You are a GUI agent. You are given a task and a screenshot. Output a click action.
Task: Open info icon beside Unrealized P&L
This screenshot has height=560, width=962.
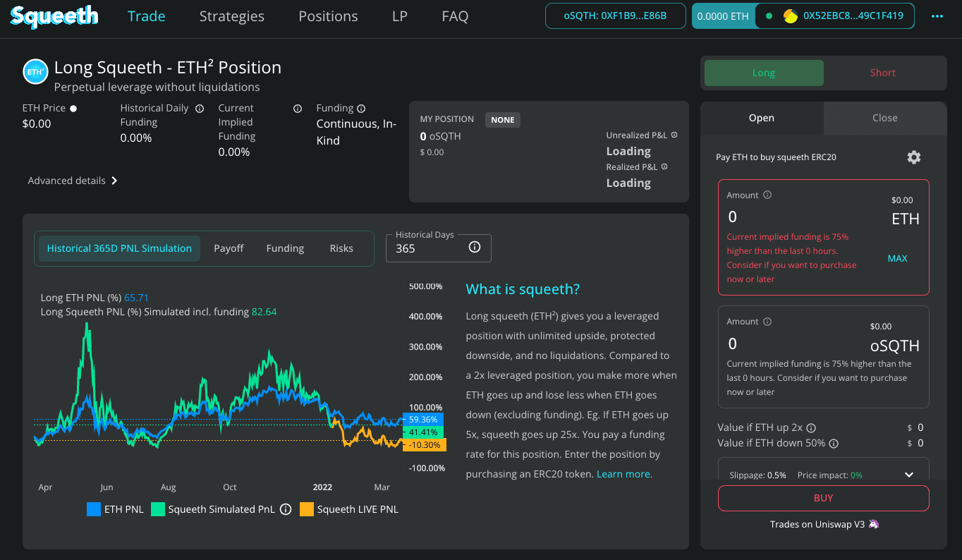click(674, 135)
